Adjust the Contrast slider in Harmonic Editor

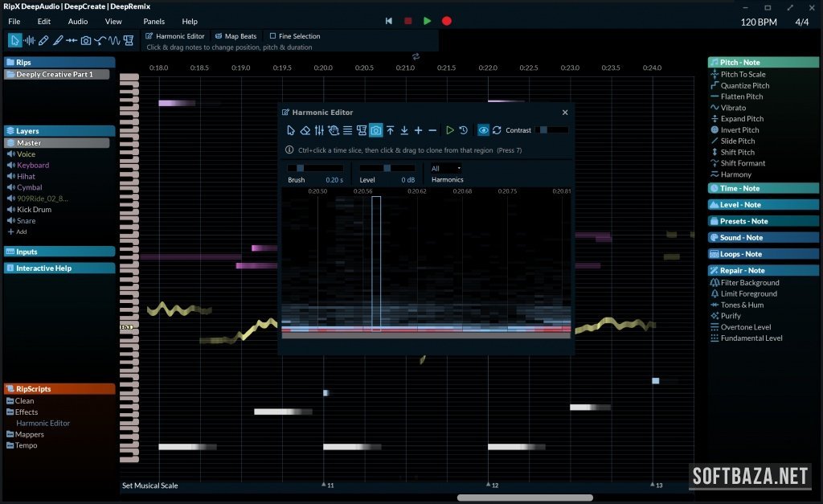551,130
